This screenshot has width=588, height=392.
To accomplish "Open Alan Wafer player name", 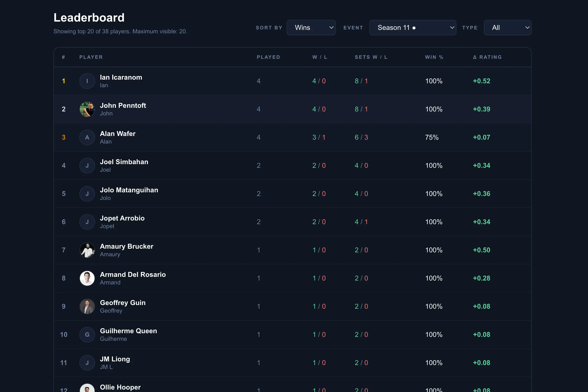I will pos(118,134).
